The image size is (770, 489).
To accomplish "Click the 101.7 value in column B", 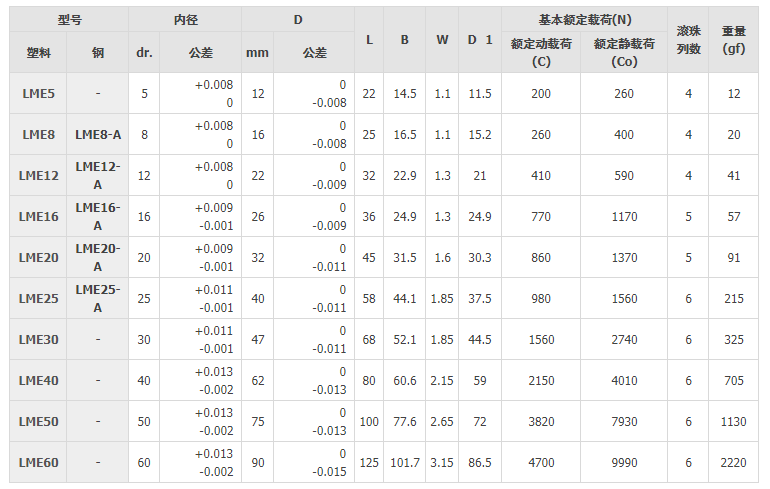I will point(405,463).
